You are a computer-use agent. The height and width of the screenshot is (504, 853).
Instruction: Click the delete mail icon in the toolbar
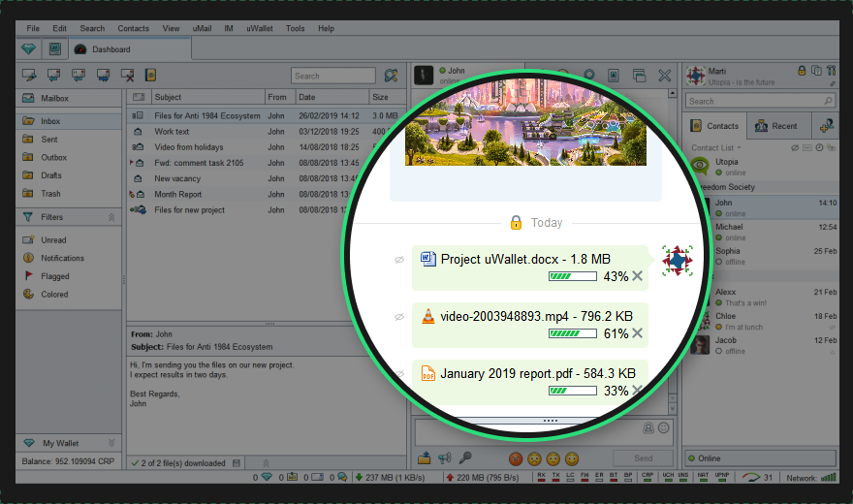tap(127, 75)
